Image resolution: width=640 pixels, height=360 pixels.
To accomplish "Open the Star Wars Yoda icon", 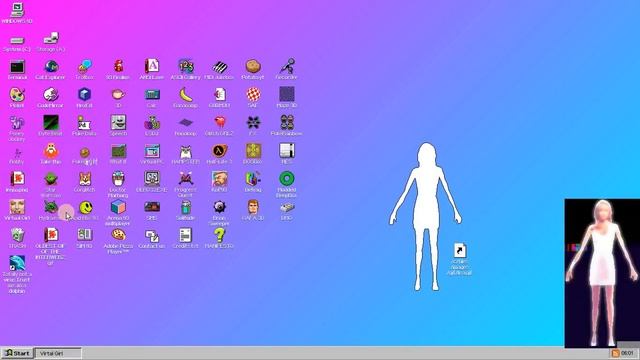I will pyautogui.click(x=51, y=179).
